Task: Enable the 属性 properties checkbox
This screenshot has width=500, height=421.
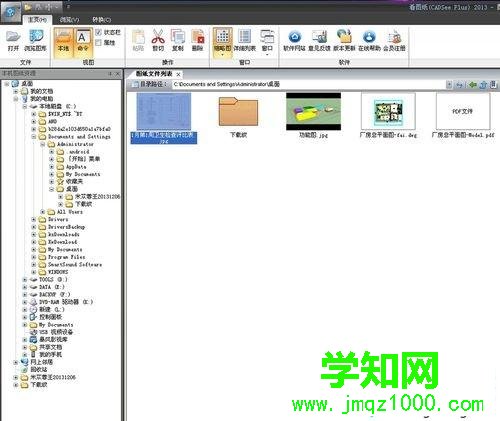Action: pos(98,43)
